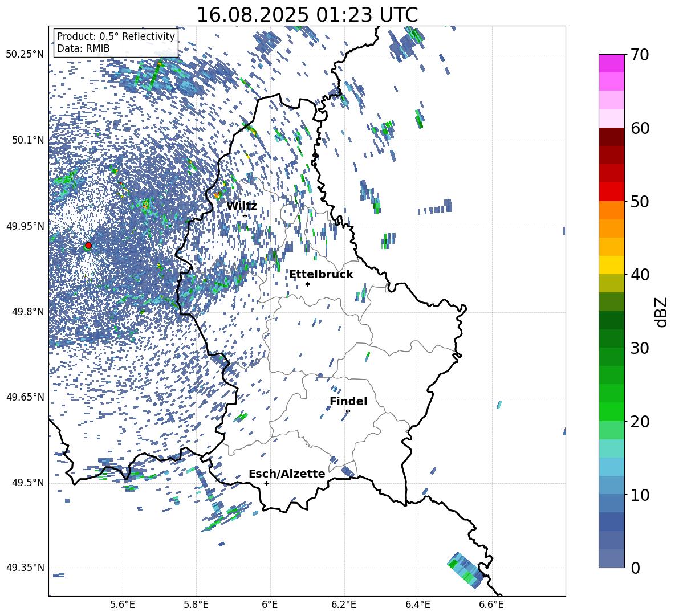
Task: Click the 50.25°N latitude tick label
Action: [25, 55]
